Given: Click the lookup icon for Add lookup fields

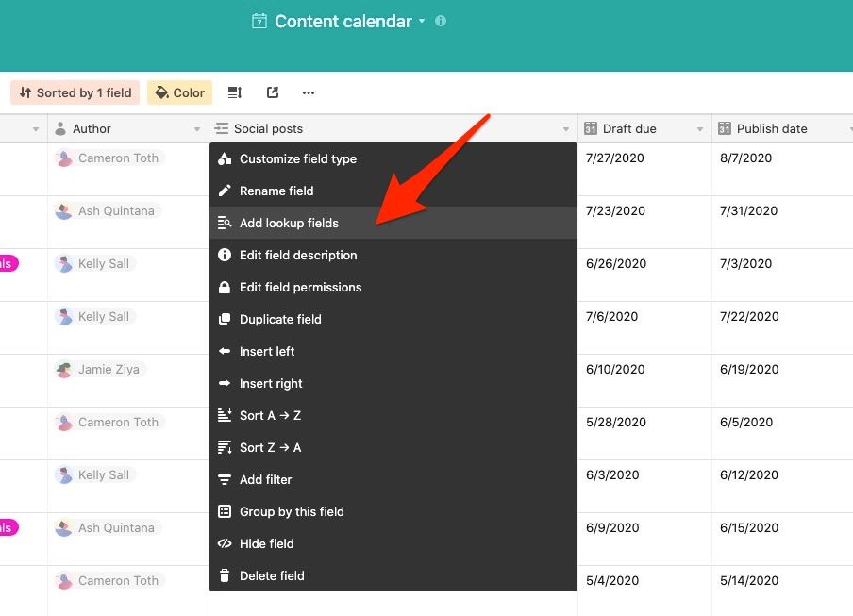Looking at the screenshot, I should tap(225, 223).
